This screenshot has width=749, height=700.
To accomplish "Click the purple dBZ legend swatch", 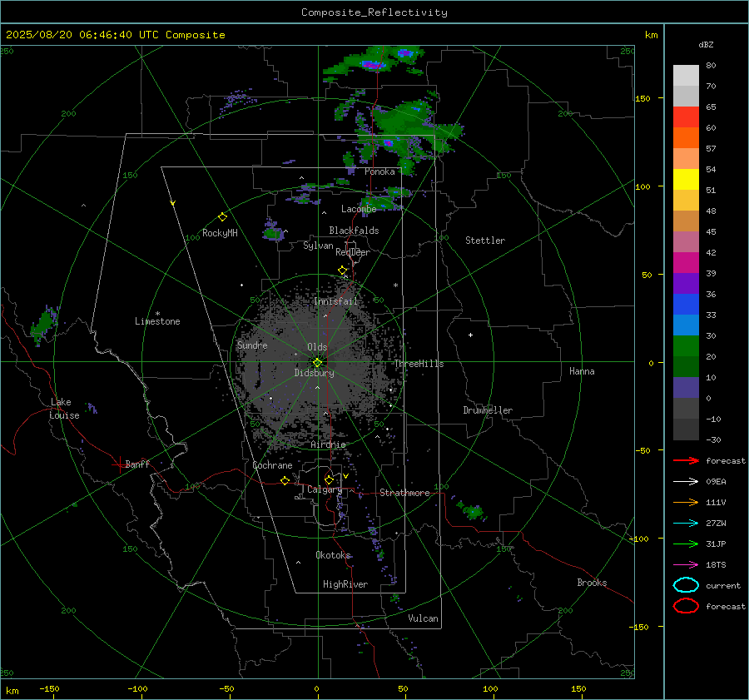I will (686, 283).
